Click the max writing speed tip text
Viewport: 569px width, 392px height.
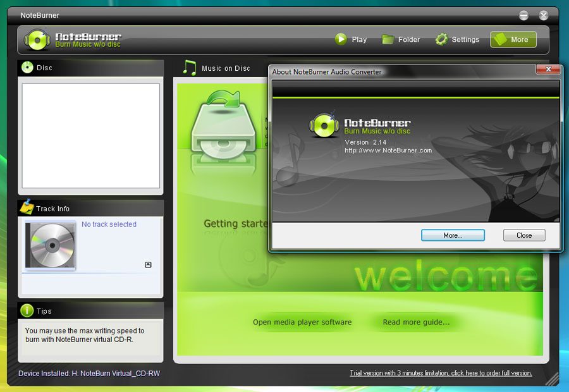[x=85, y=335]
